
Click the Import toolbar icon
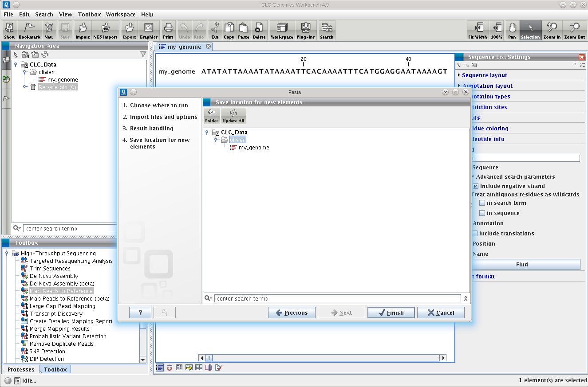tap(83, 31)
